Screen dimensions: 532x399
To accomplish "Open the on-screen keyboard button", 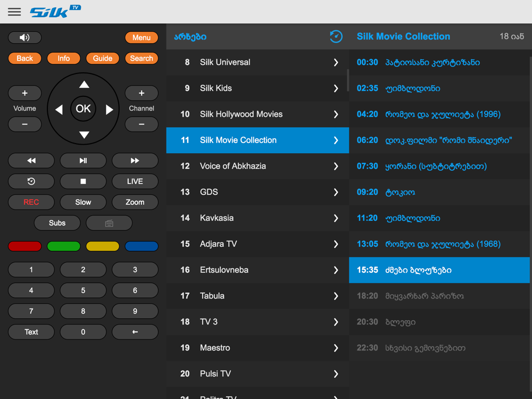I will point(109,223).
